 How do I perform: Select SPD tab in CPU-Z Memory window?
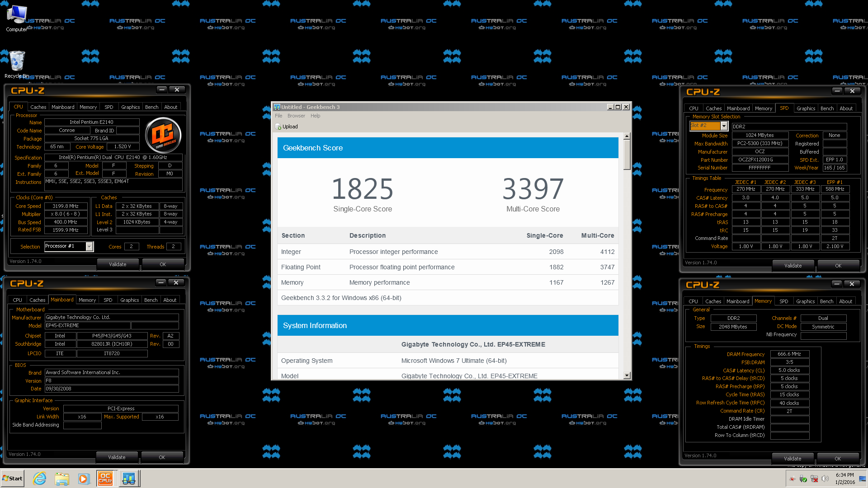783,301
